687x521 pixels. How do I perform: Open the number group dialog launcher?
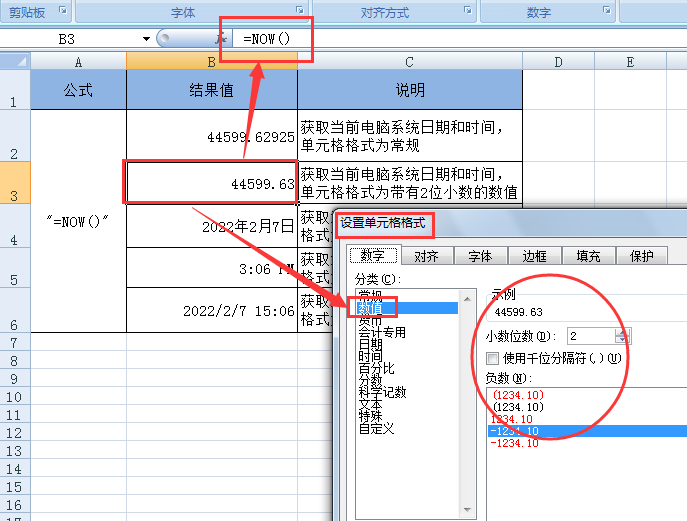point(607,10)
